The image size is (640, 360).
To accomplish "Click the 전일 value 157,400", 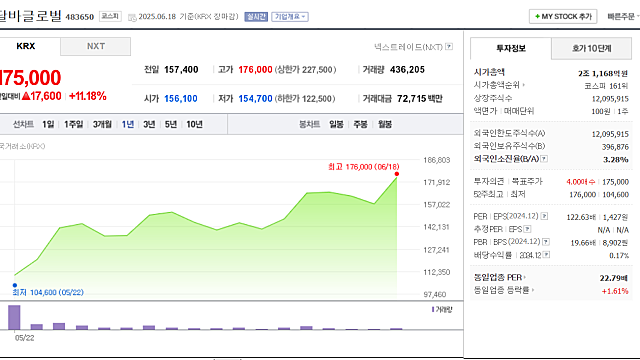I will click(x=181, y=70).
